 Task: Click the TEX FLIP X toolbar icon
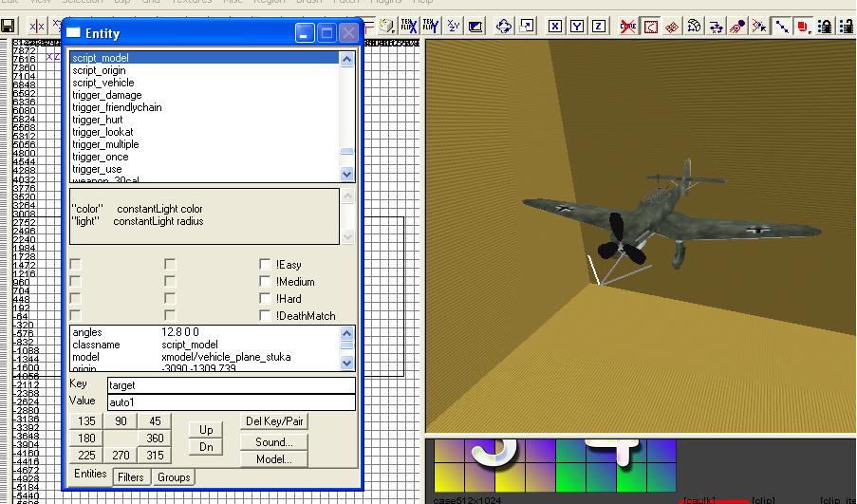click(409, 26)
